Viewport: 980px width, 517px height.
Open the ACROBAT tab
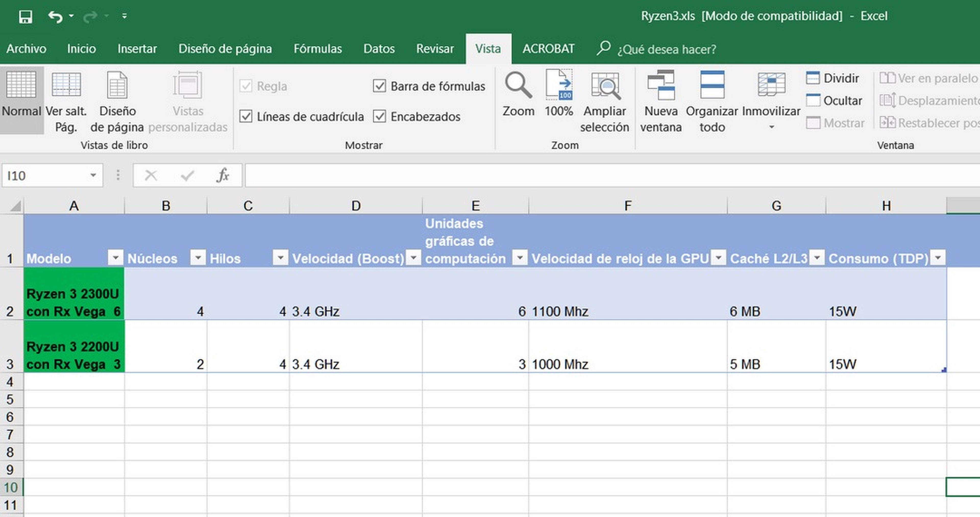[x=549, y=49]
